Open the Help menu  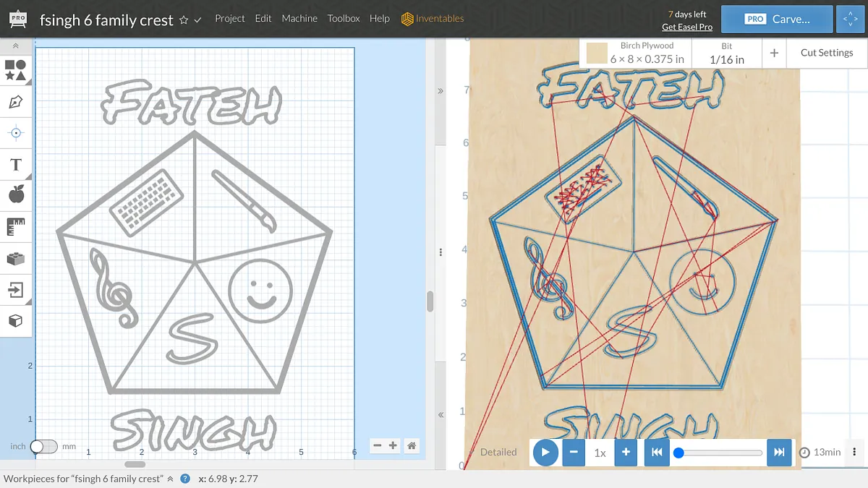(380, 18)
